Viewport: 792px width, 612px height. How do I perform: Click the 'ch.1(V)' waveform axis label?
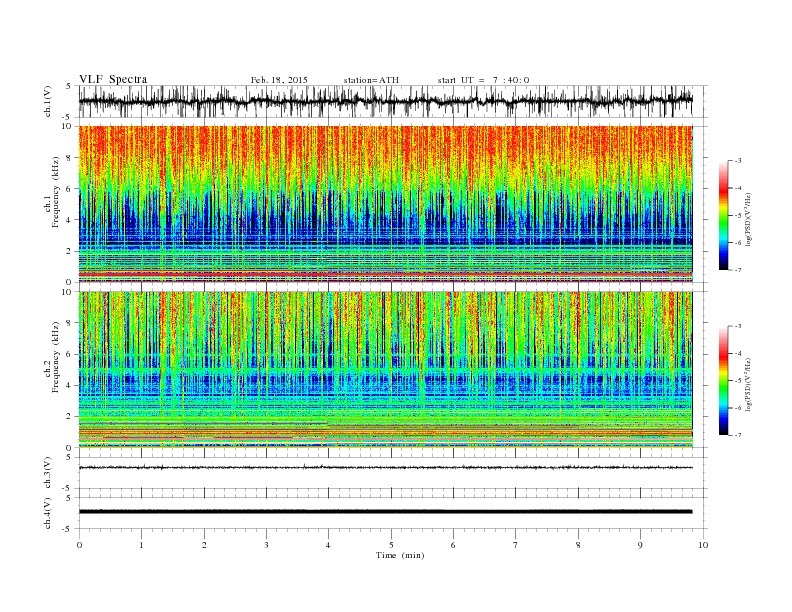[48, 101]
